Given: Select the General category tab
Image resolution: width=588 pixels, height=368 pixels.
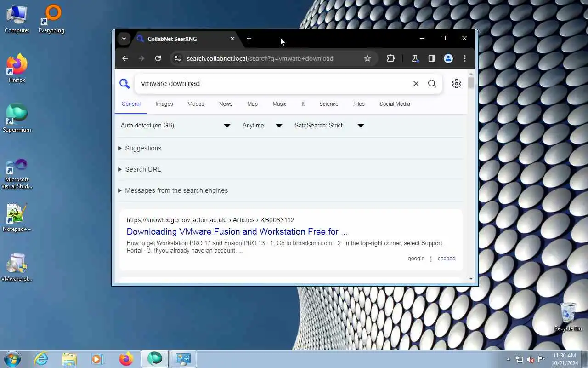Looking at the screenshot, I should tap(131, 104).
